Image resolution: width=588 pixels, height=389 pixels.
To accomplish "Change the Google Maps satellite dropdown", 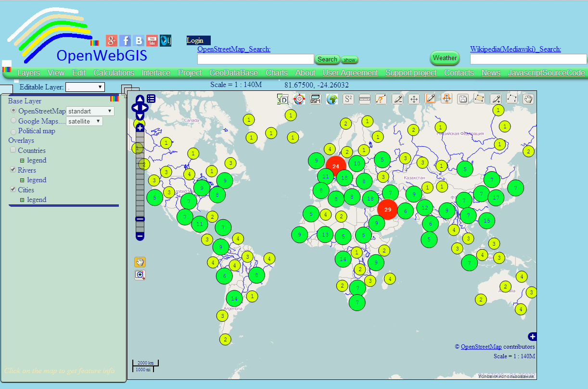I will click(84, 121).
